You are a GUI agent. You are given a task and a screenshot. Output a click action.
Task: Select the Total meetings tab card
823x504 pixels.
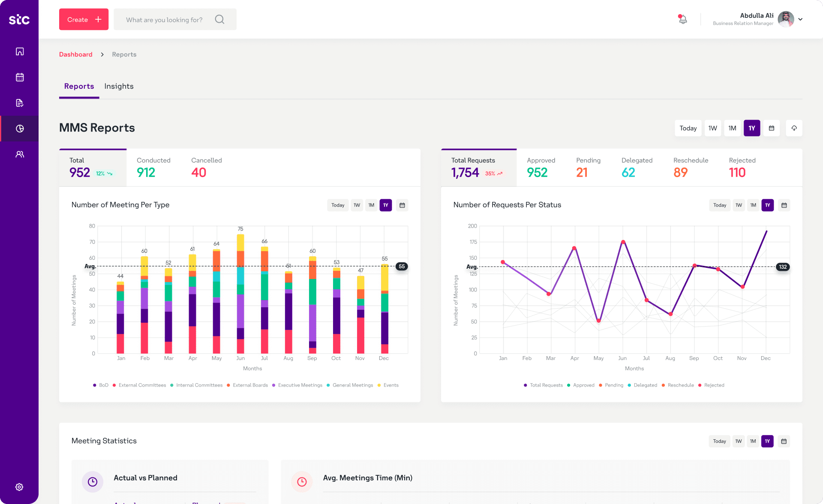pos(93,168)
